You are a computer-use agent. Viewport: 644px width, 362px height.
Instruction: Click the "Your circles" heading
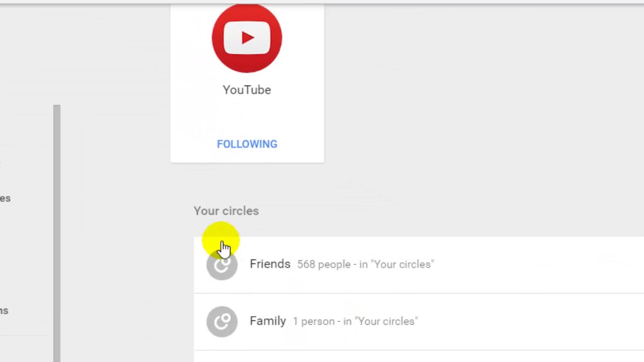[226, 211]
